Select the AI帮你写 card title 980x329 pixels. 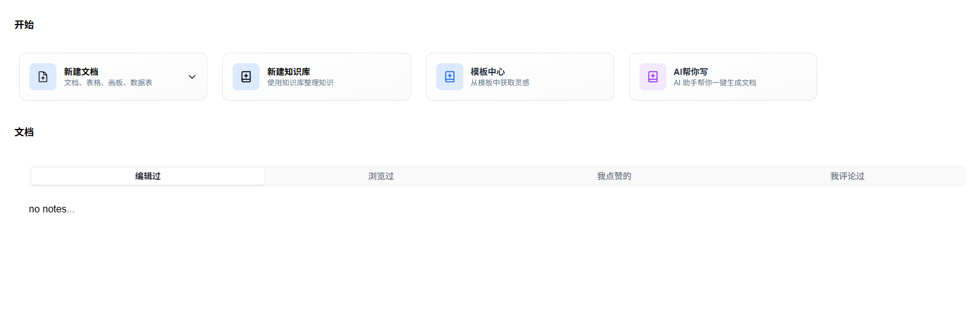(690, 72)
